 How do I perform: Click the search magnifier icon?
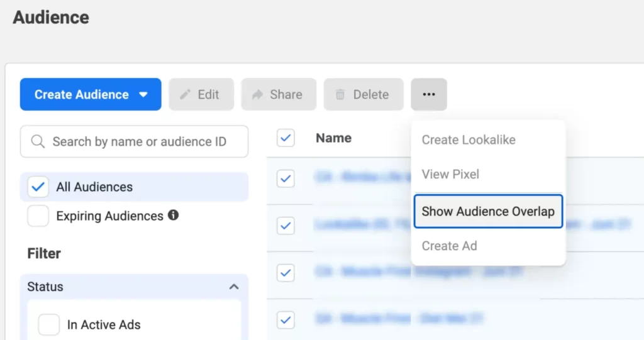pos(38,141)
